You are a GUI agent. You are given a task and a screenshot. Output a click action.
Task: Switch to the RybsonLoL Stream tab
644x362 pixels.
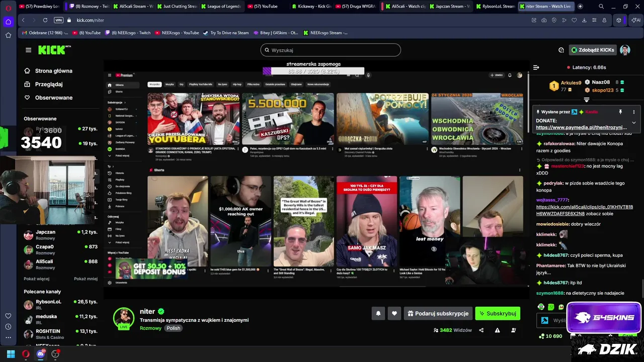[496, 7]
